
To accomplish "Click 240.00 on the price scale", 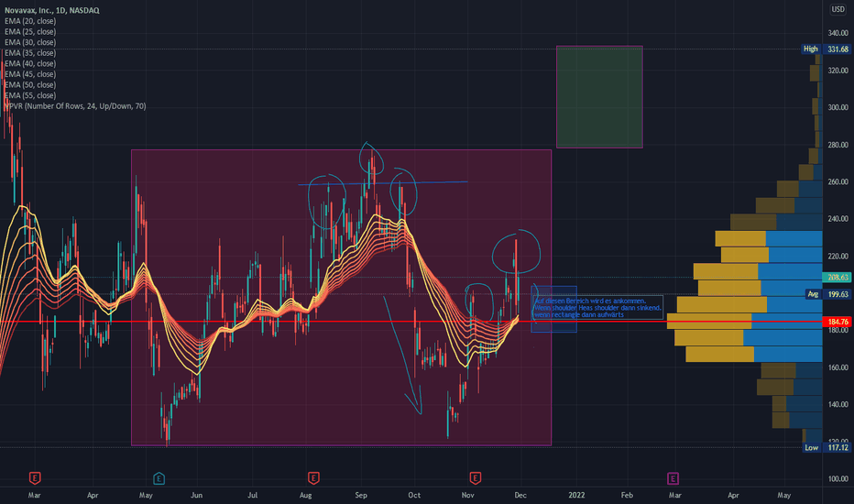I will (838, 219).
